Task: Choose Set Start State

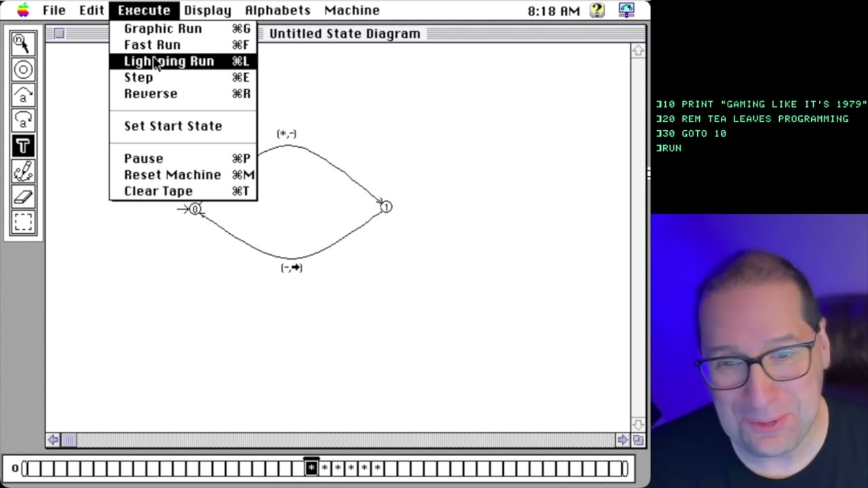Action: [183, 126]
